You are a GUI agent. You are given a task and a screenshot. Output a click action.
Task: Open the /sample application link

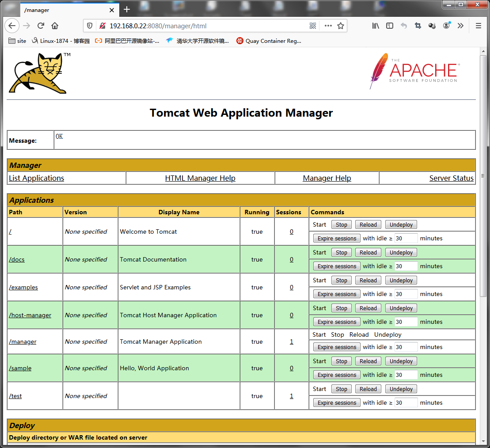[x=20, y=368]
